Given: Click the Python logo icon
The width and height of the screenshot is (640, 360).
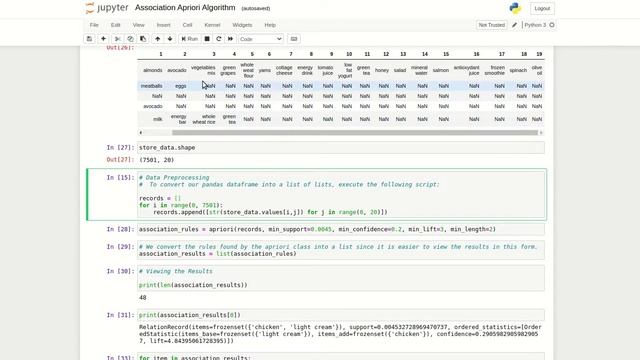Looking at the screenshot, I should (515, 8).
